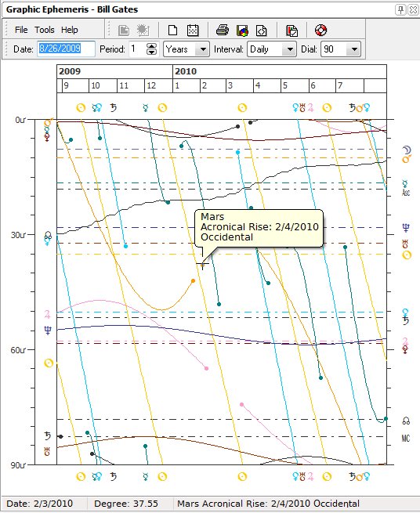Open the calendar date picker icon
The width and height of the screenshot is (420, 513).
[193, 30]
